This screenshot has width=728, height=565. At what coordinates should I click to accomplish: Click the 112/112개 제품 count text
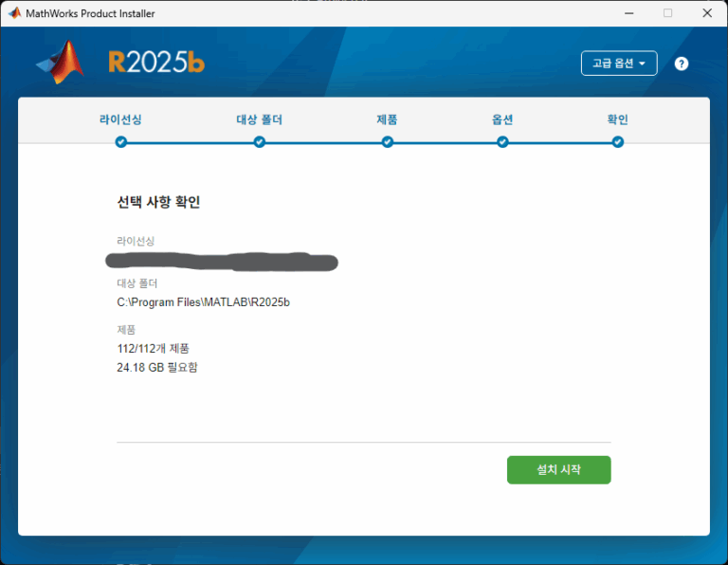pyautogui.click(x=153, y=349)
